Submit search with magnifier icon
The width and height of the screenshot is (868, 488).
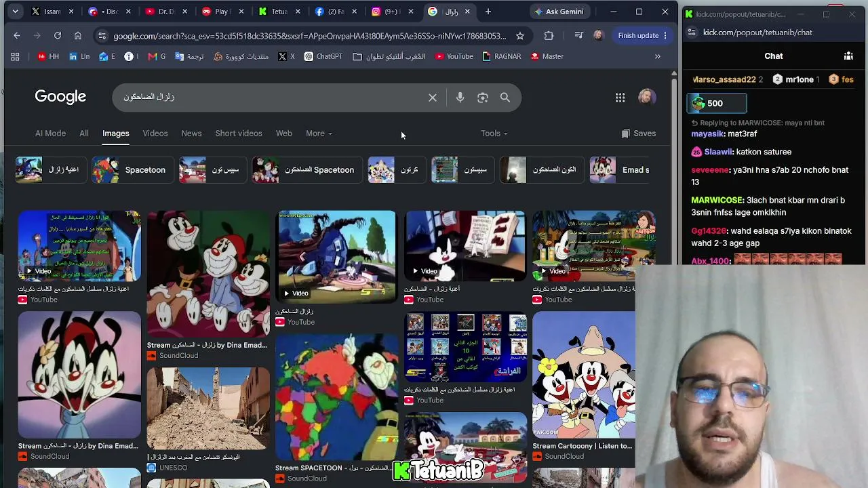pyautogui.click(x=505, y=98)
